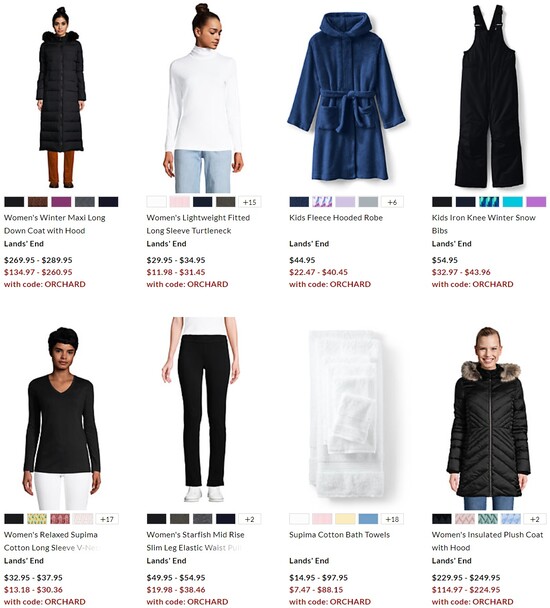Viewport: 550px width, 608px height.
Task: Choose lemon print swatch for V-Neck tee
Action: 37,519
